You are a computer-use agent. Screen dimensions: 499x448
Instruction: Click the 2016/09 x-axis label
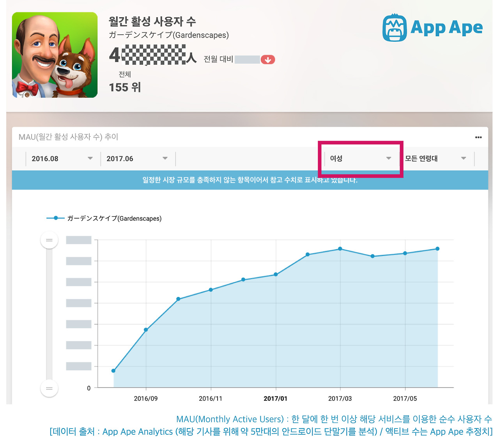pyautogui.click(x=146, y=398)
